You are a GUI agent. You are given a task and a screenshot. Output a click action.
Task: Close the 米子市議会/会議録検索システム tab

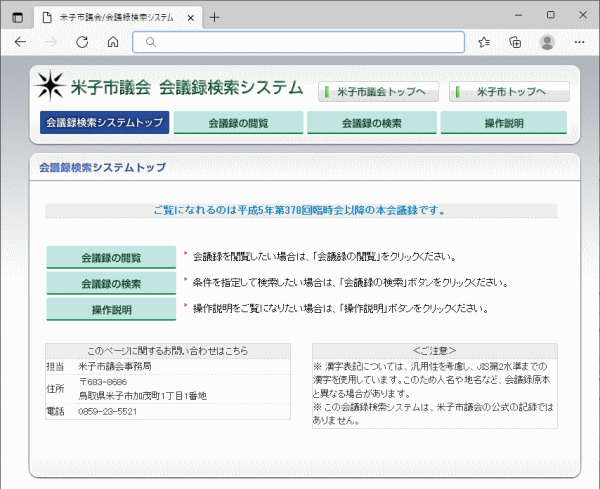[191, 18]
